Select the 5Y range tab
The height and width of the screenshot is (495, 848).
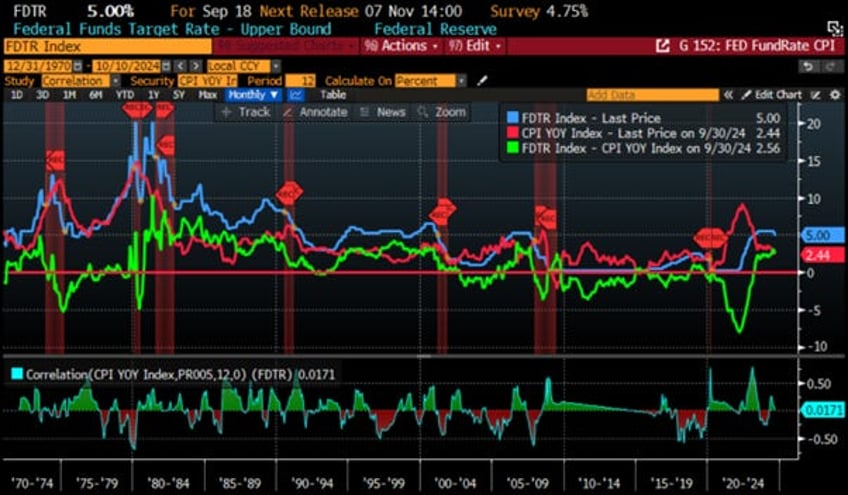(x=179, y=95)
